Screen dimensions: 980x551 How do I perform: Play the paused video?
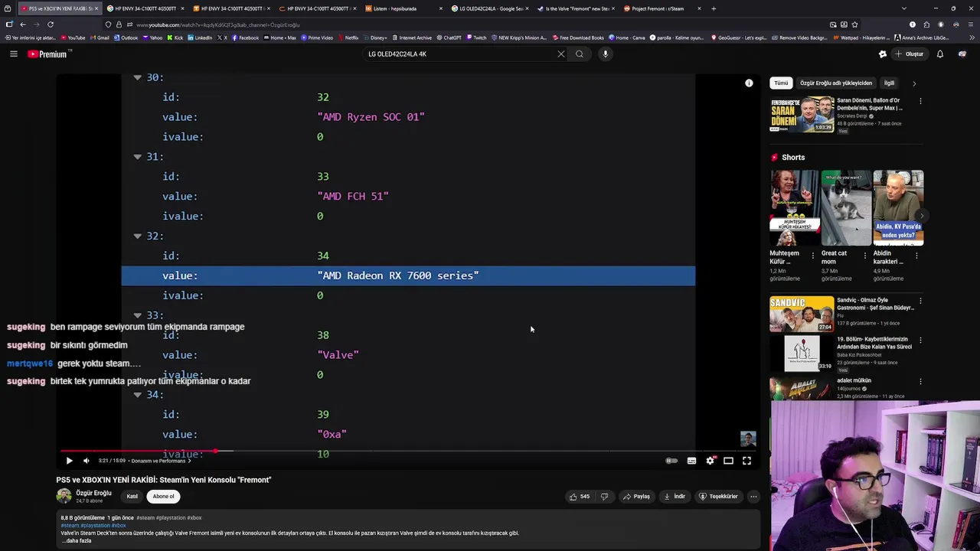point(69,461)
